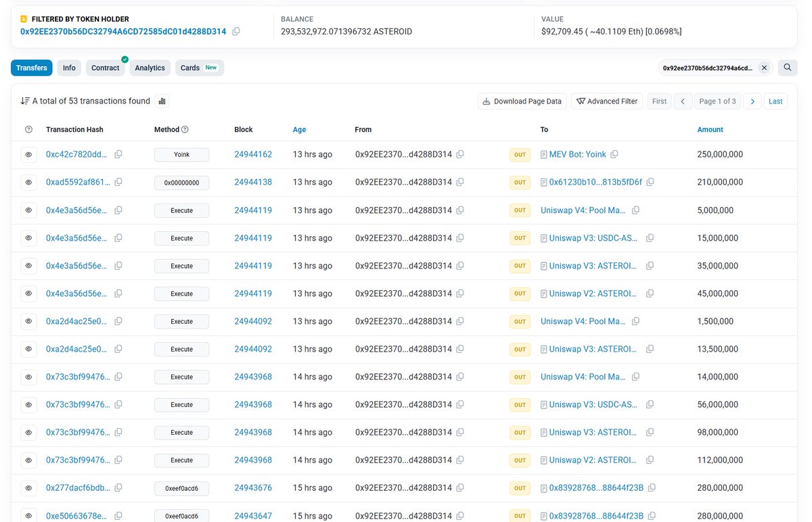Open the Contract tab
Screen dimensions: 812x522
coord(106,68)
